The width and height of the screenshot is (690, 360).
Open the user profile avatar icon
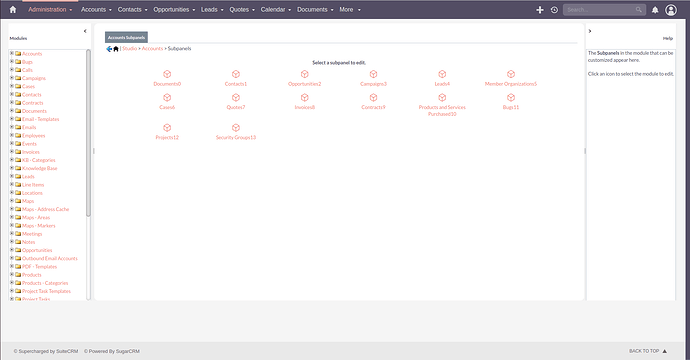tap(671, 10)
